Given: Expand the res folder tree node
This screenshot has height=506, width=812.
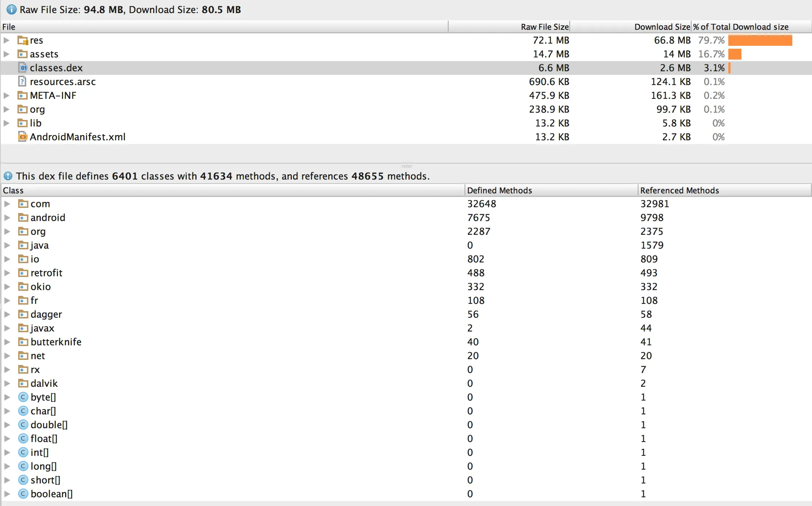Looking at the screenshot, I should click(x=6, y=40).
